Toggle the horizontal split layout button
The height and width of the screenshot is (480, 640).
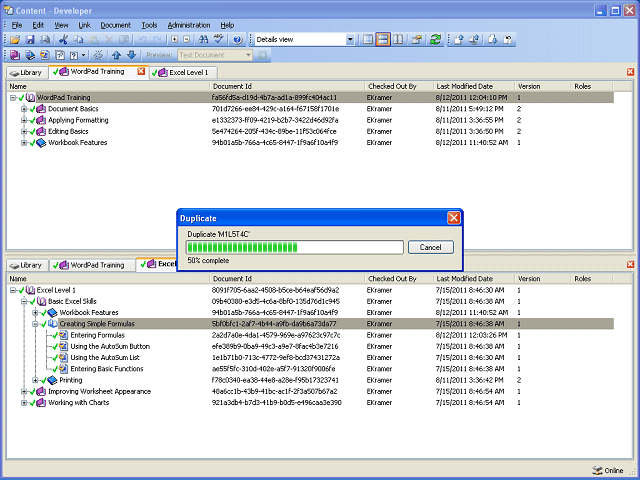pos(383,40)
